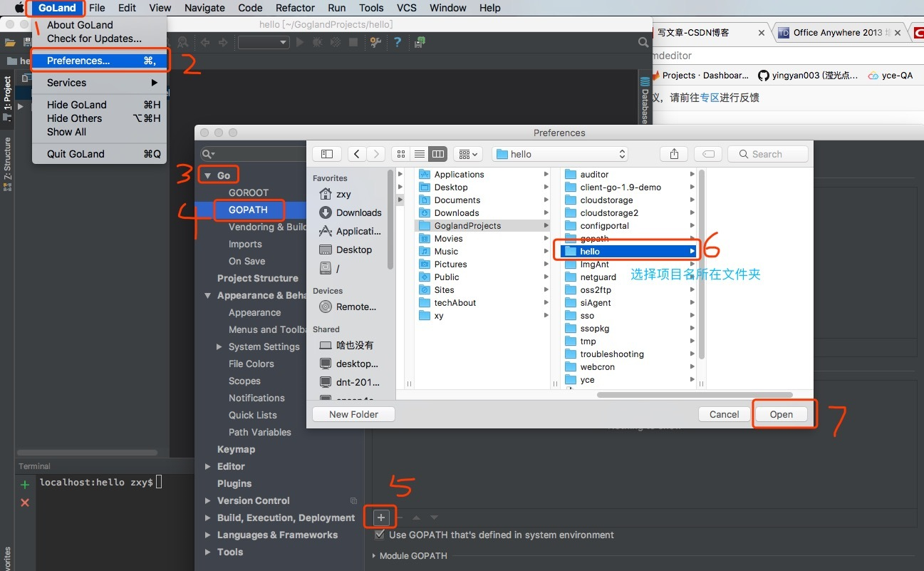Close the terminal session with red X
Image resolution: width=924 pixels, height=571 pixels.
point(25,503)
